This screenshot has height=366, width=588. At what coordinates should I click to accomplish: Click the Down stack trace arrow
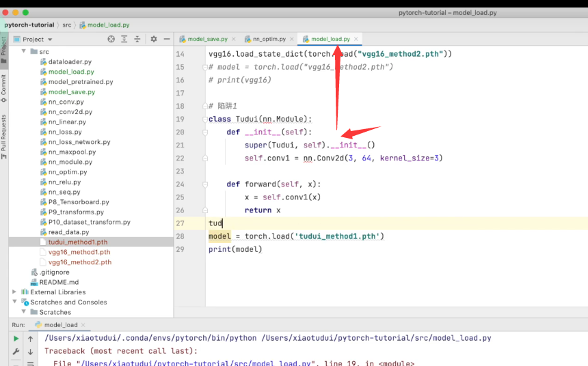click(x=30, y=352)
